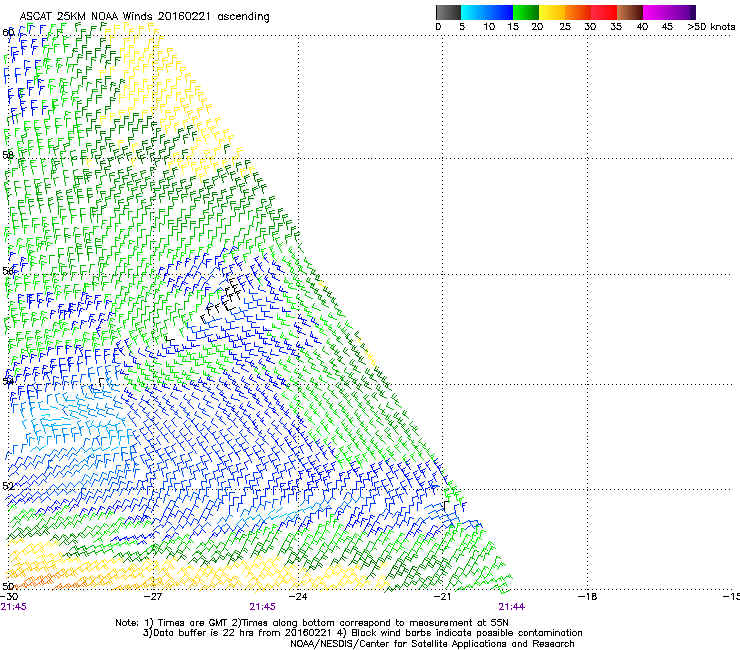Click the cyan 5-10 knots color segment
This screenshot has height=650, width=740.
click(473, 12)
